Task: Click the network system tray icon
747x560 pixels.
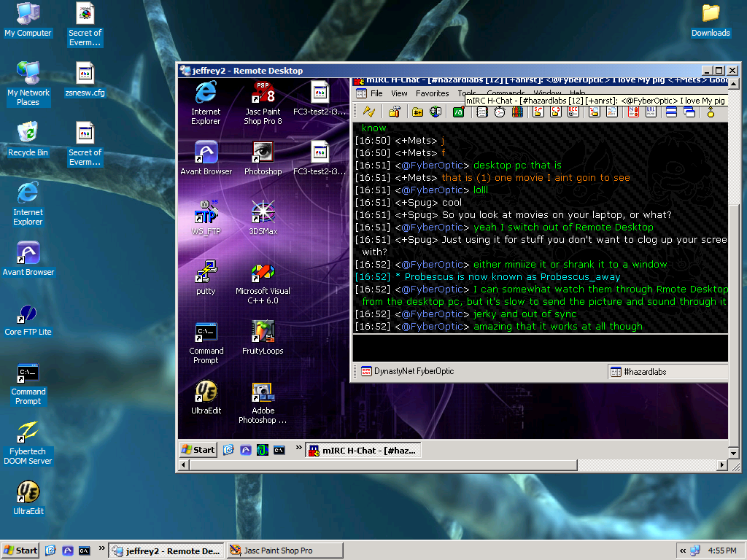Action: (695, 551)
